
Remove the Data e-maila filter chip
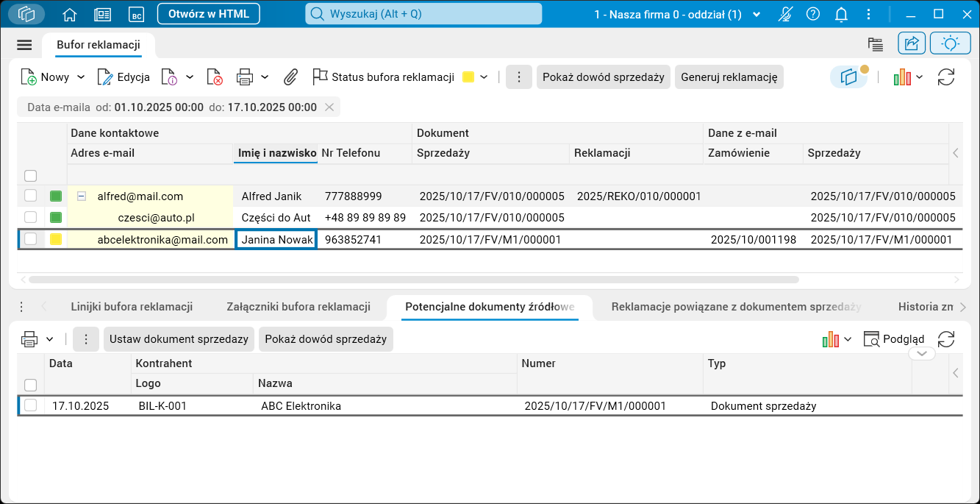pos(329,107)
